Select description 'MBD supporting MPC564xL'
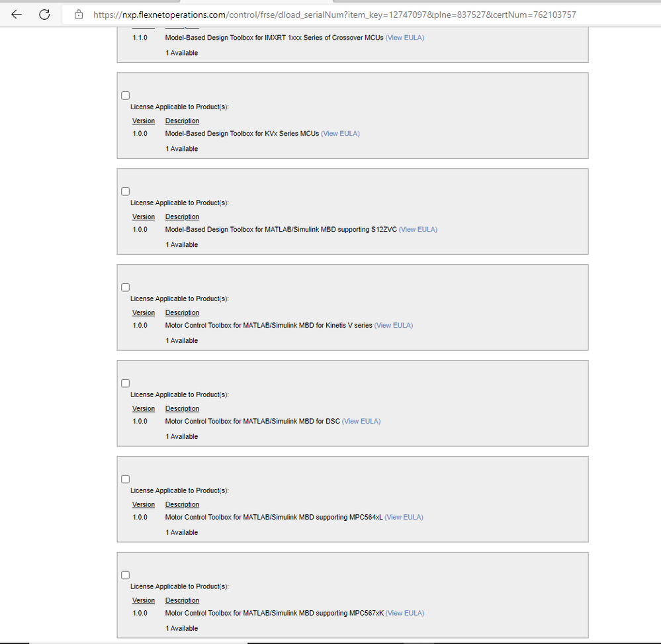661x644 pixels. 274,517
